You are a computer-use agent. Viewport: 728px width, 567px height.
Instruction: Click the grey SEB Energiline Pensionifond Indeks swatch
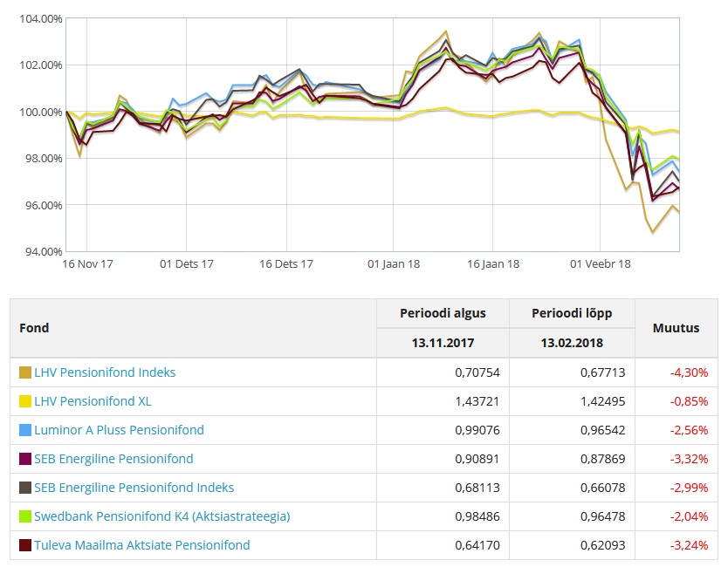click(25, 488)
